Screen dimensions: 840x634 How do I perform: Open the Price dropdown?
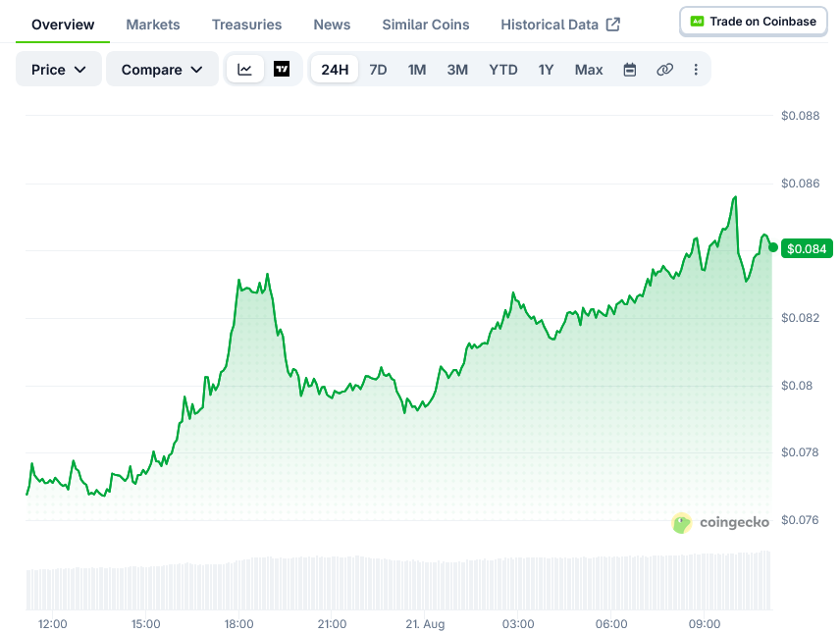[59, 69]
